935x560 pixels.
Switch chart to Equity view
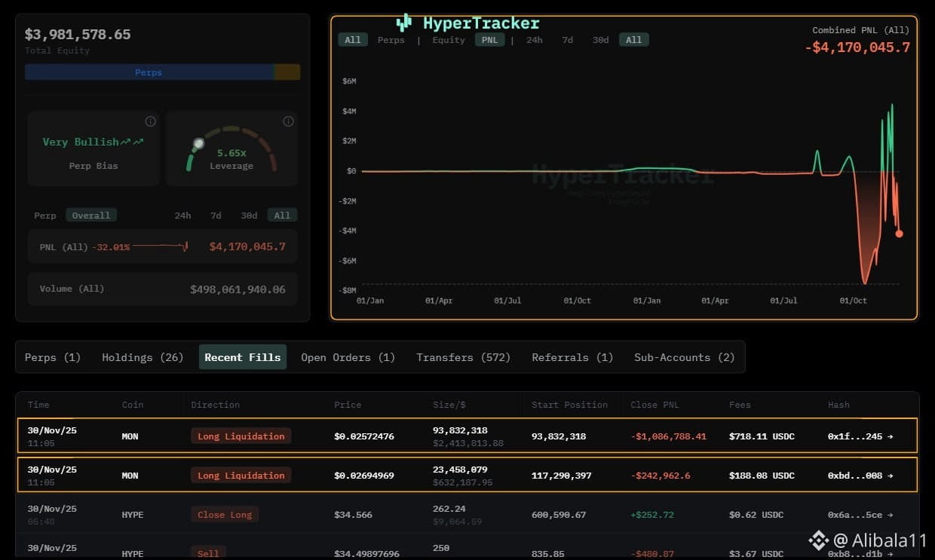pos(449,40)
